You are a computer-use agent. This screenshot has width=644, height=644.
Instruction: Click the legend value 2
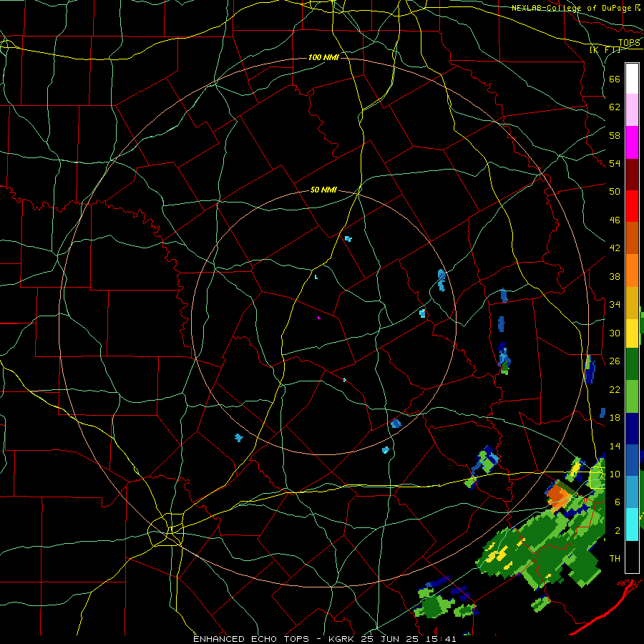pos(617,531)
